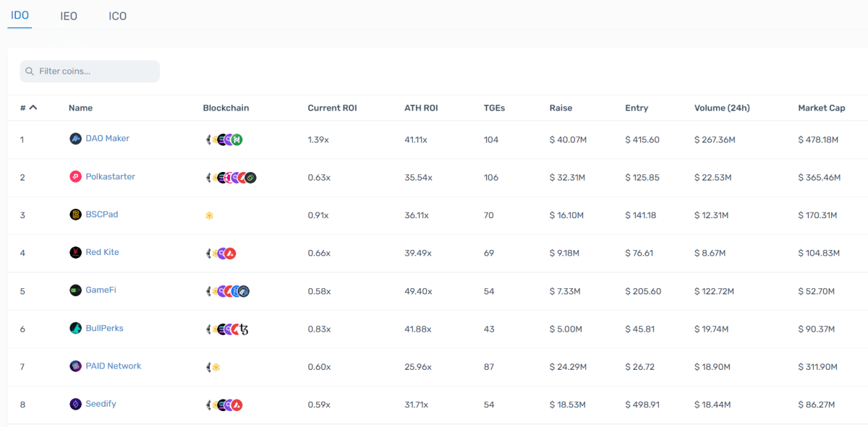Click Seedify's entry value $ 498.91

[x=642, y=405]
